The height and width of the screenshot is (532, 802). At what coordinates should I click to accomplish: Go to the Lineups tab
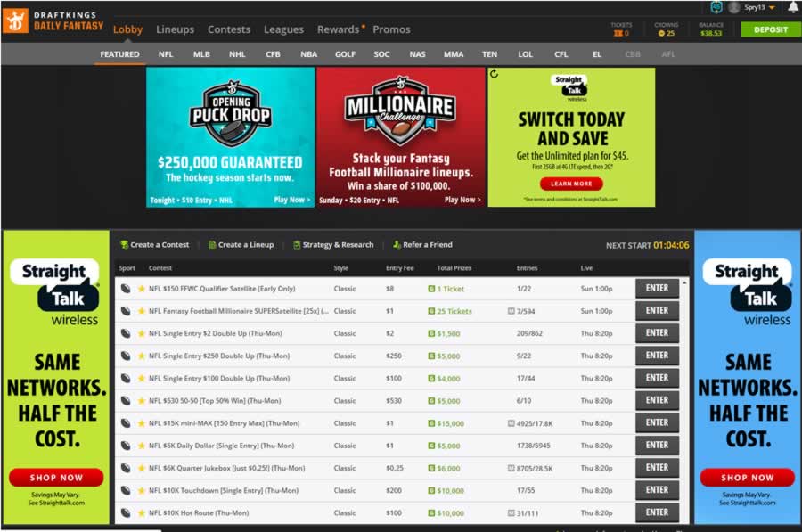click(x=175, y=29)
